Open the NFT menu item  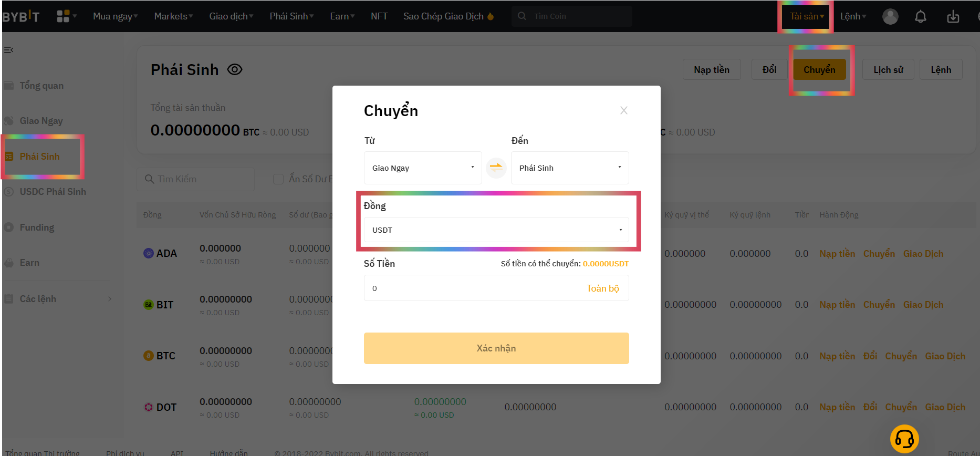pyautogui.click(x=379, y=16)
